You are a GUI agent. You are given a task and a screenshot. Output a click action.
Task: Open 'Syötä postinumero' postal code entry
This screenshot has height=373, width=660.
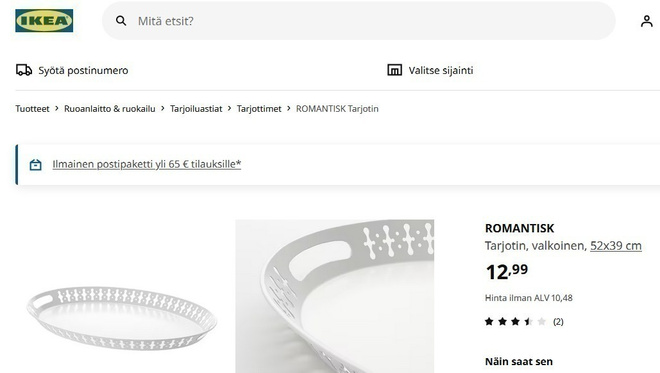[x=83, y=70]
